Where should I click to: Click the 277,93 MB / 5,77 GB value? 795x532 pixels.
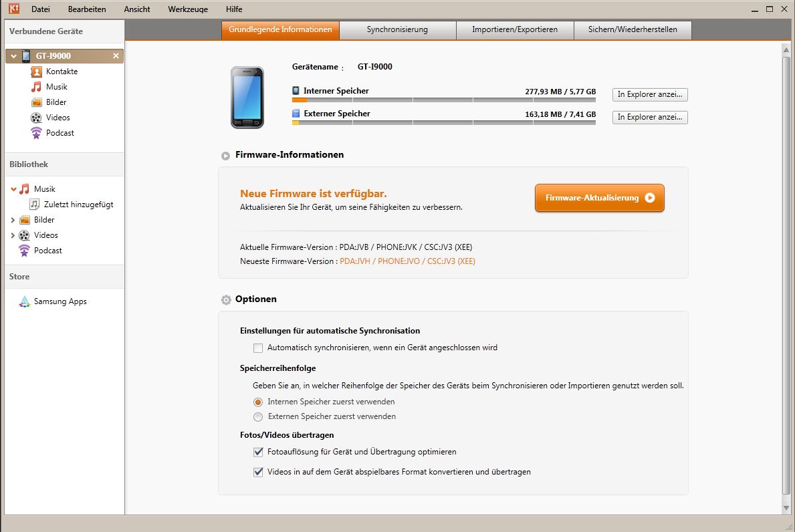coord(560,92)
